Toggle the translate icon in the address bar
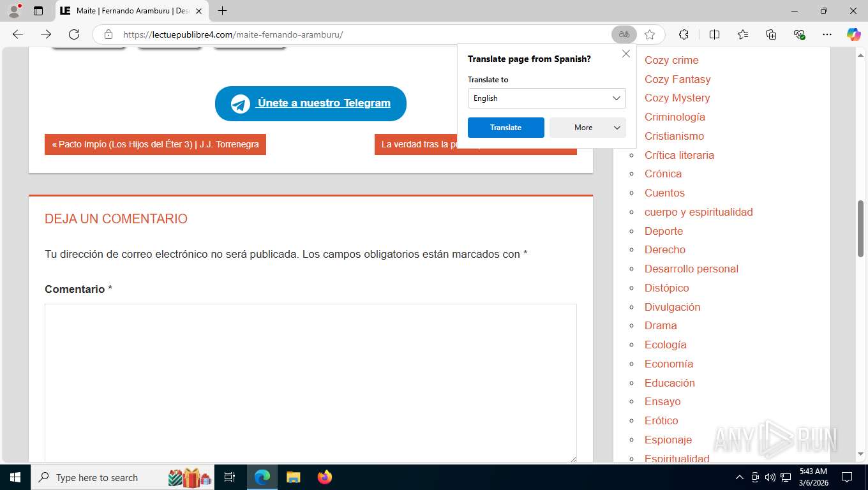 624,34
